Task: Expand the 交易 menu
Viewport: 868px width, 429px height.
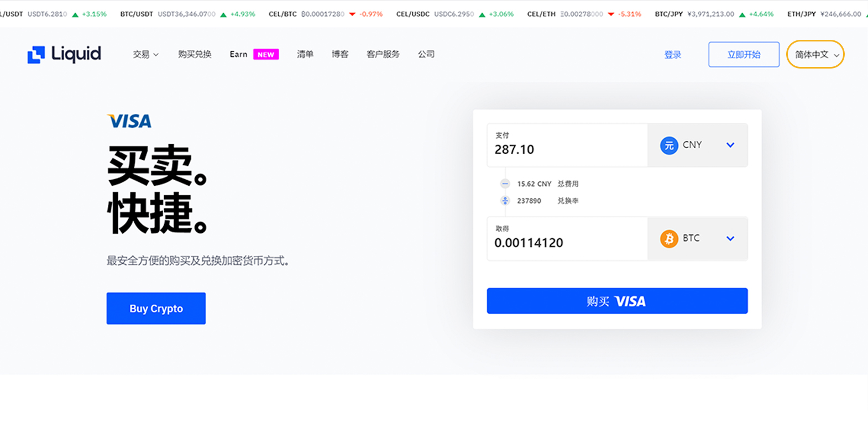Action: pos(146,54)
